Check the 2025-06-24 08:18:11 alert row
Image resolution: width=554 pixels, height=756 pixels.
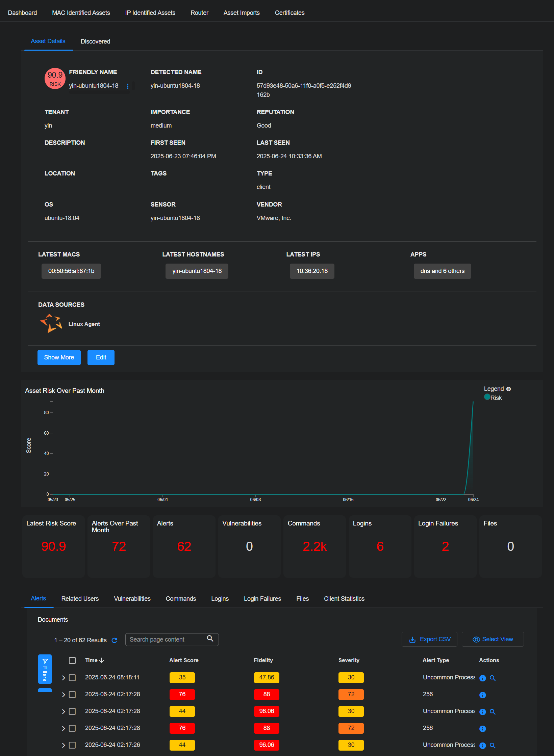pos(72,678)
